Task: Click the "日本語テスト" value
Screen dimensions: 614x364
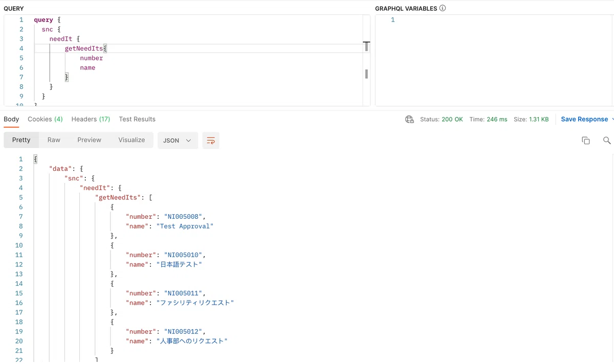Action: tap(179, 264)
